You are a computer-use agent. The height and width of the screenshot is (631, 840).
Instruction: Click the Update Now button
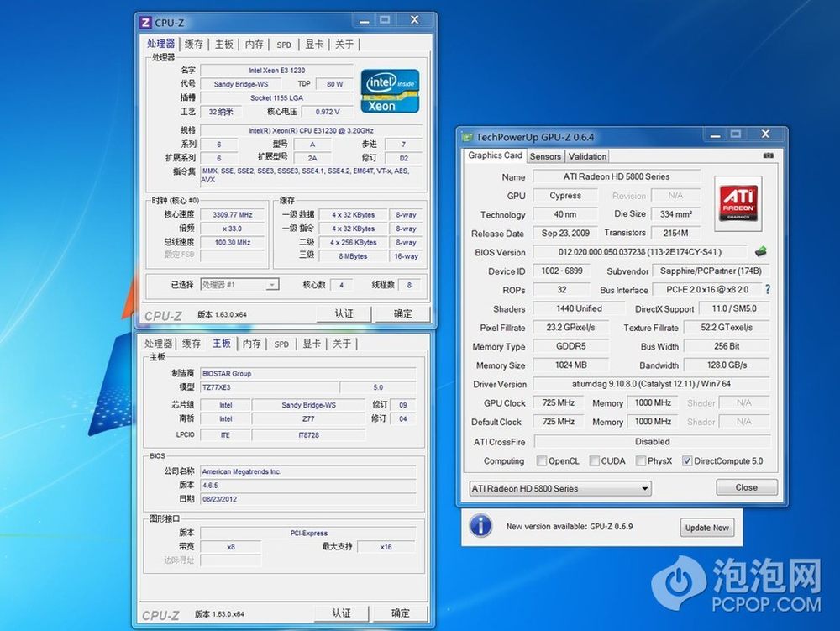[706, 528]
